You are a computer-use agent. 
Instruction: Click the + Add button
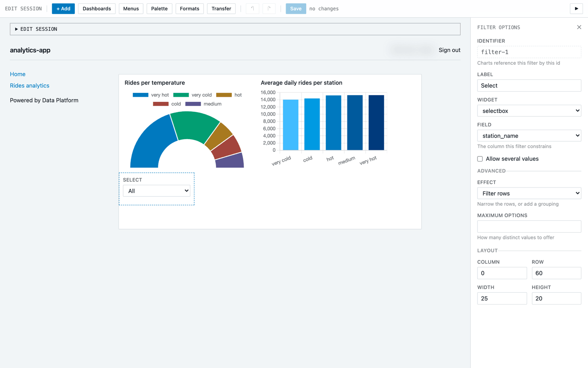[x=63, y=8]
